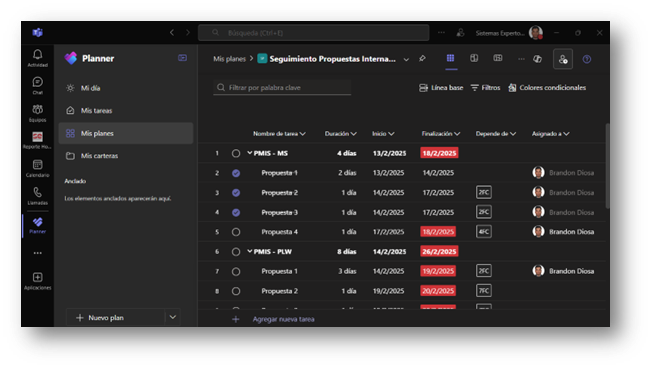
Task: Switch to the Grid view icon
Action: (x=450, y=58)
